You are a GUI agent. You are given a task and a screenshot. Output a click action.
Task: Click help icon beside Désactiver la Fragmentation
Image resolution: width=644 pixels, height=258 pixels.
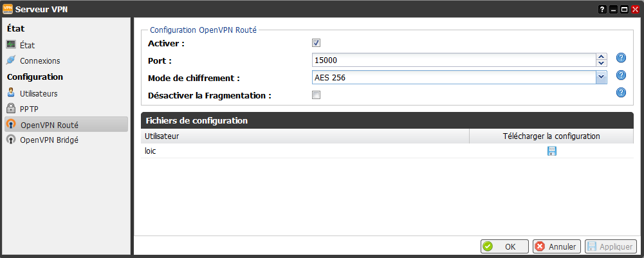click(621, 93)
